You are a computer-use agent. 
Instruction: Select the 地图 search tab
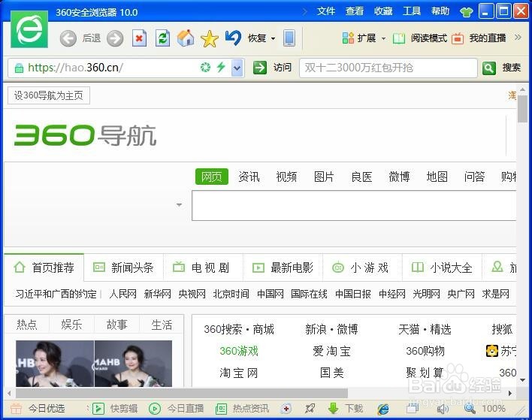coord(437,177)
